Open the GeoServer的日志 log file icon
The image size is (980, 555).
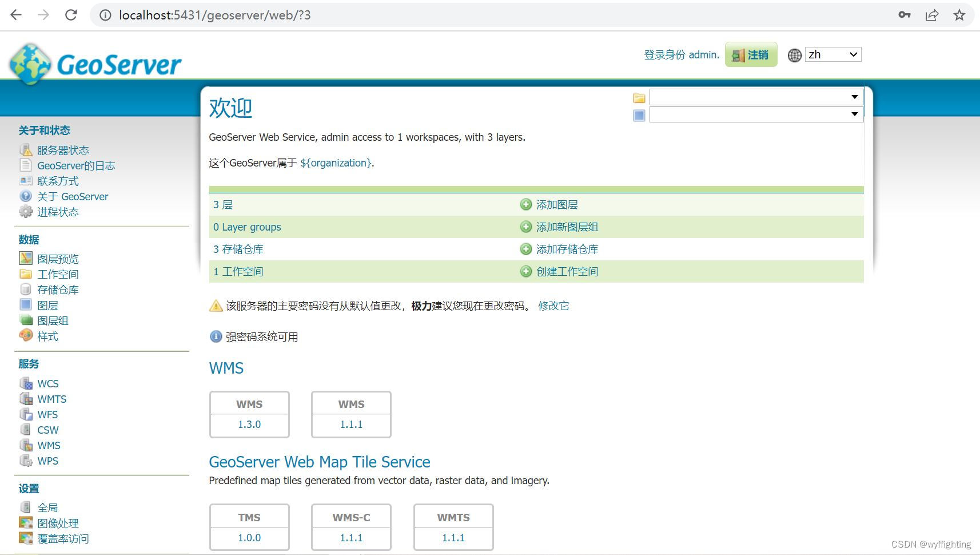point(26,165)
